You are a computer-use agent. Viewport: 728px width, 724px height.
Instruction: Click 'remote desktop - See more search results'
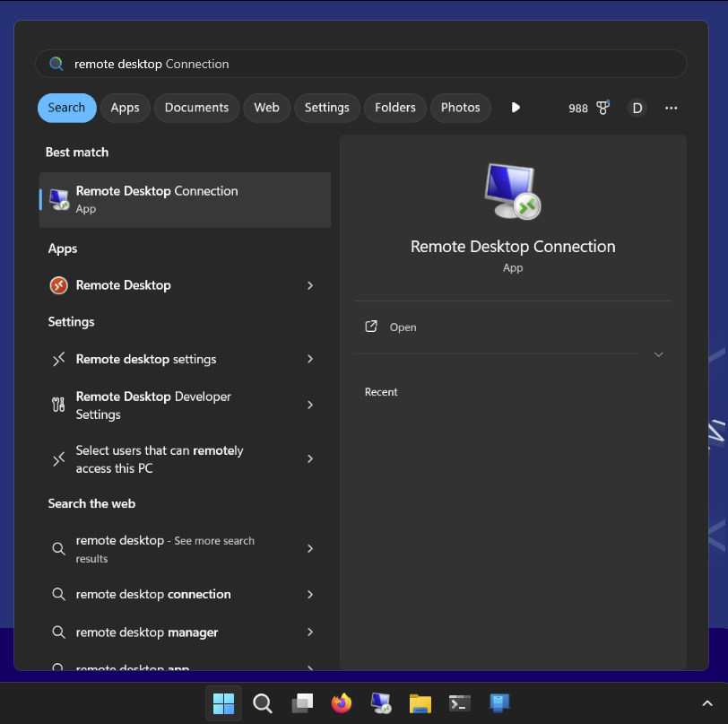[x=165, y=549]
